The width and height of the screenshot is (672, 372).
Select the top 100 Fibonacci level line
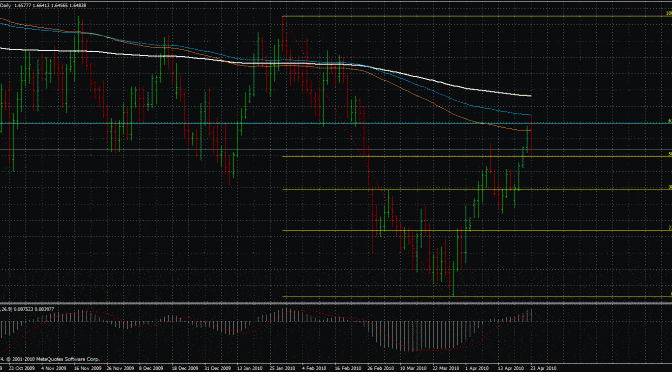476,17
